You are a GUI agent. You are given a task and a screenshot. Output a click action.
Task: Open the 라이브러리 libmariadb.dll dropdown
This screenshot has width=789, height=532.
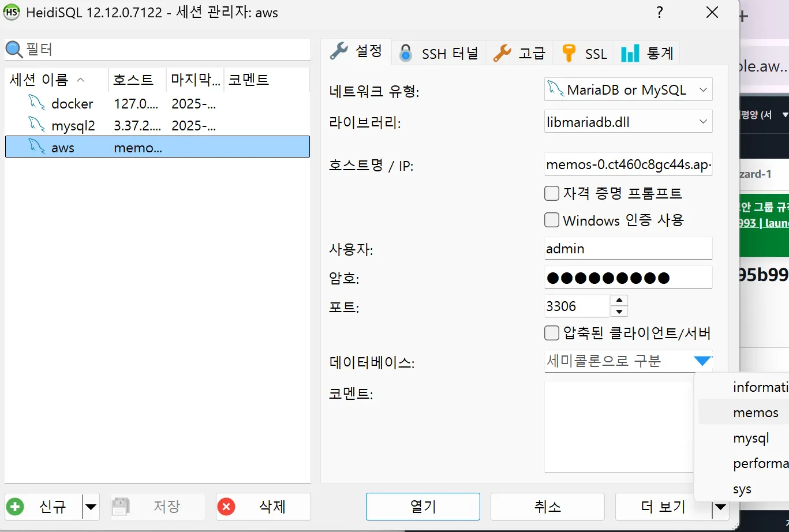(x=702, y=122)
